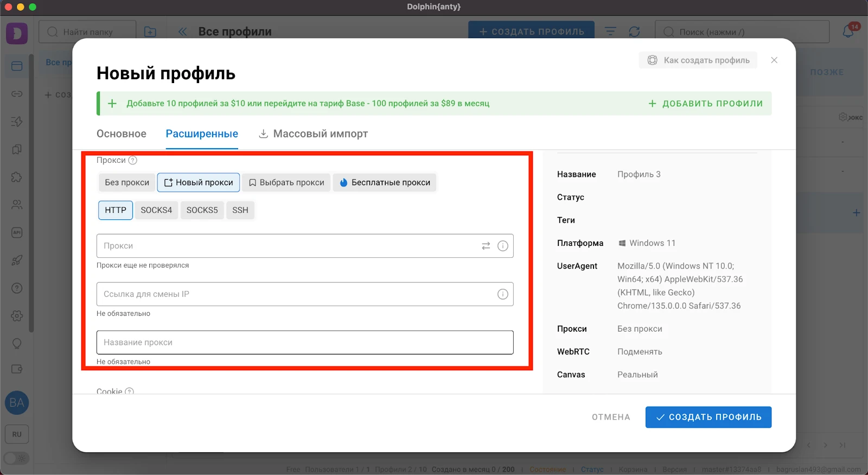The width and height of the screenshot is (868, 475).
Task: Select the HTTP proxy type
Action: coord(116,210)
